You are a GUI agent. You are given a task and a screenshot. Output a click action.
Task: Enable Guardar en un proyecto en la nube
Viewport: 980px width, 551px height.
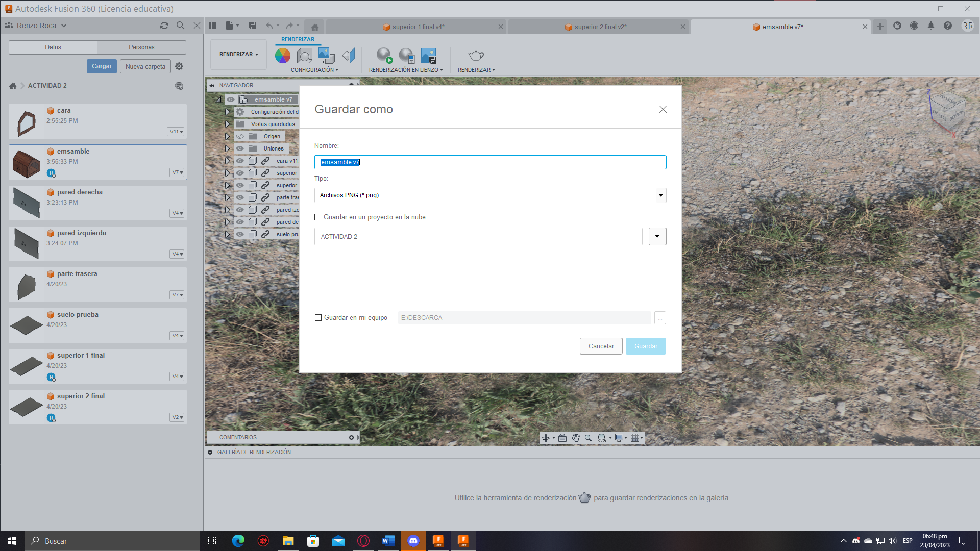pos(318,217)
